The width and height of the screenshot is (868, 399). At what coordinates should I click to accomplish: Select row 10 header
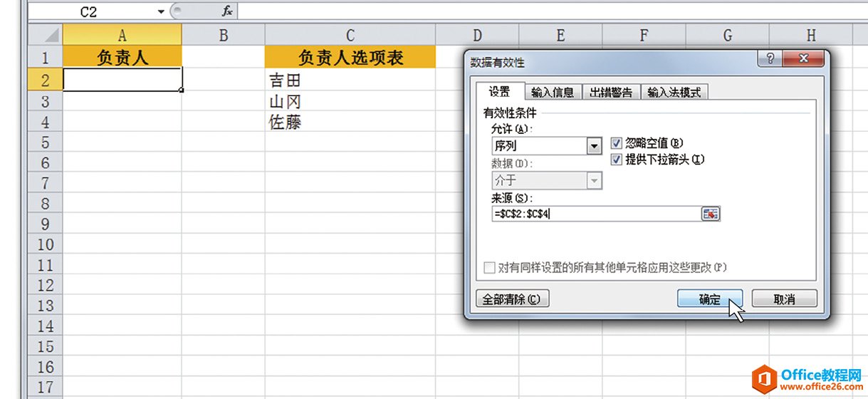pos(46,244)
